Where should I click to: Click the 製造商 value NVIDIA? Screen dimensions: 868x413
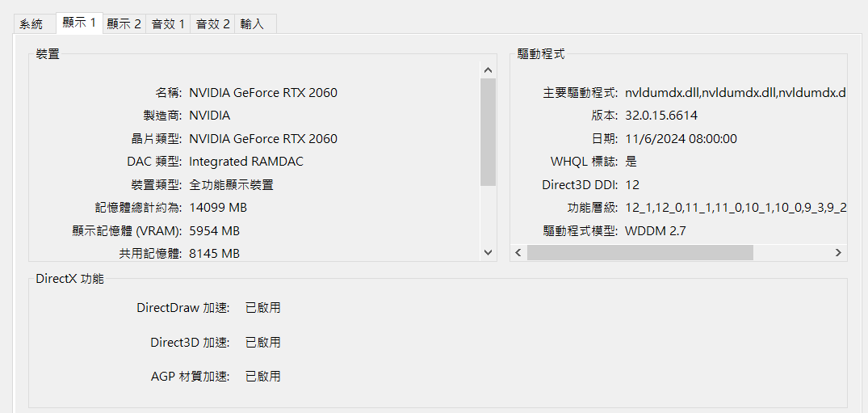click(x=209, y=116)
